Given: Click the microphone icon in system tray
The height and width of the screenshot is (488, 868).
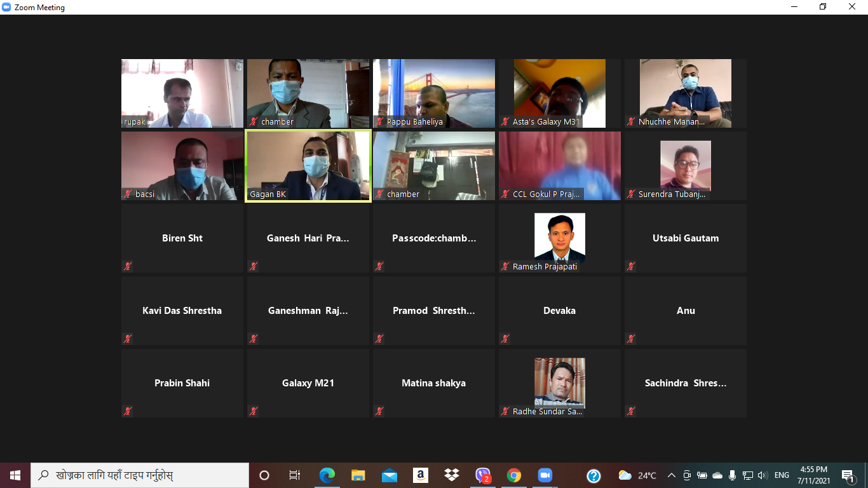Looking at the screenshot, I should tap(733, 475).
